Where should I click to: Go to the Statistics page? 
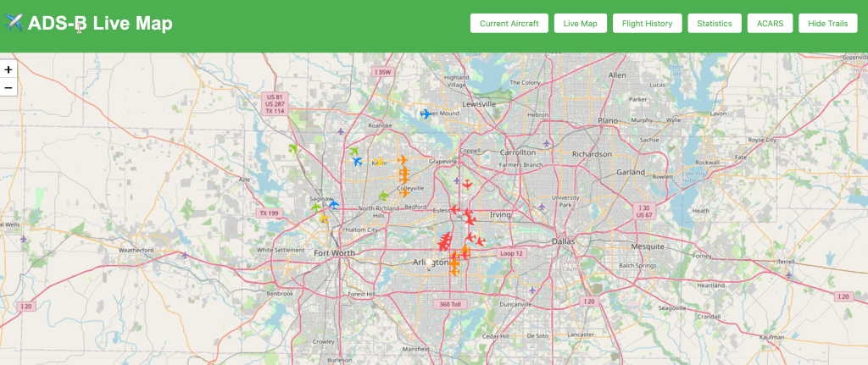click(x=715, y=23)
